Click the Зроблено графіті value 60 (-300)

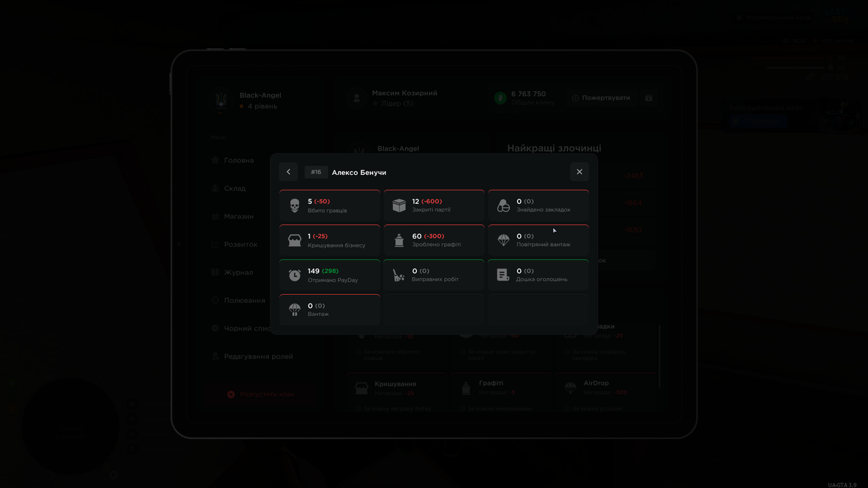coord(428,236)
